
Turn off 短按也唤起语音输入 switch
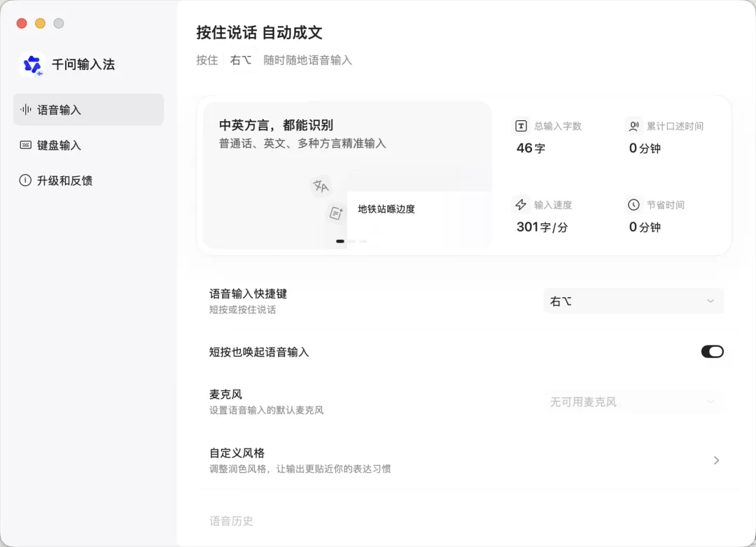pyautogui.click(x=712, y=352)
